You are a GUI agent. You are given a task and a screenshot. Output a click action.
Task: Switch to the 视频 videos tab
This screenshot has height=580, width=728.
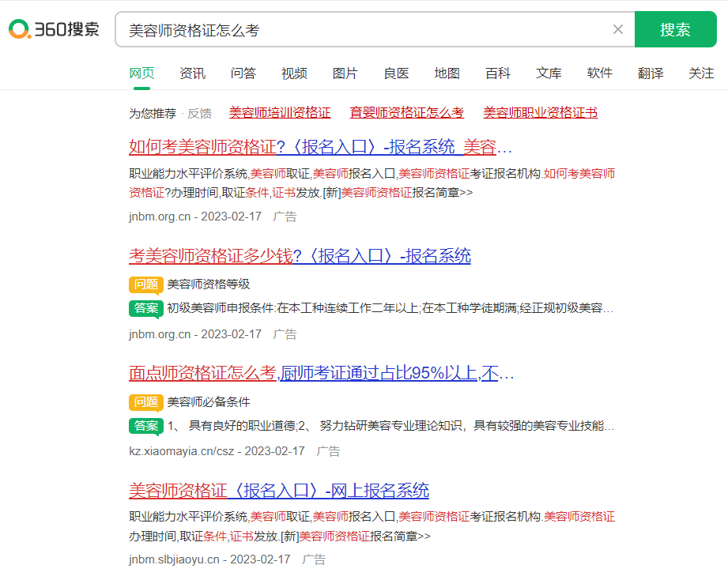(294, 73)
